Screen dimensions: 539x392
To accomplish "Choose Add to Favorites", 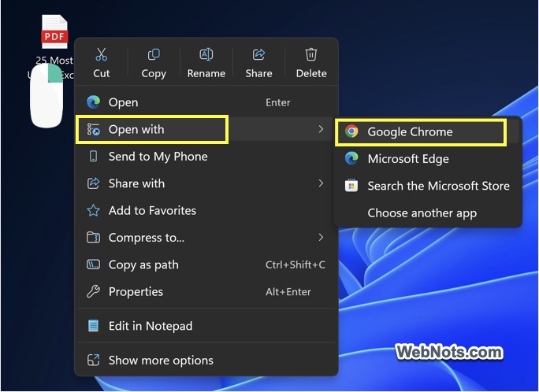I will (206, 210).
